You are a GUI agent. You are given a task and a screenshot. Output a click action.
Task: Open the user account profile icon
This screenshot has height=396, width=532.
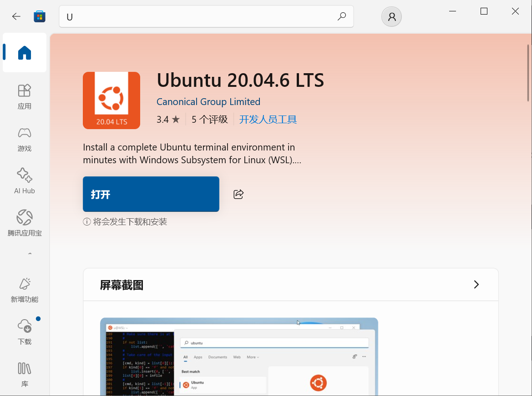pos(391,17)
